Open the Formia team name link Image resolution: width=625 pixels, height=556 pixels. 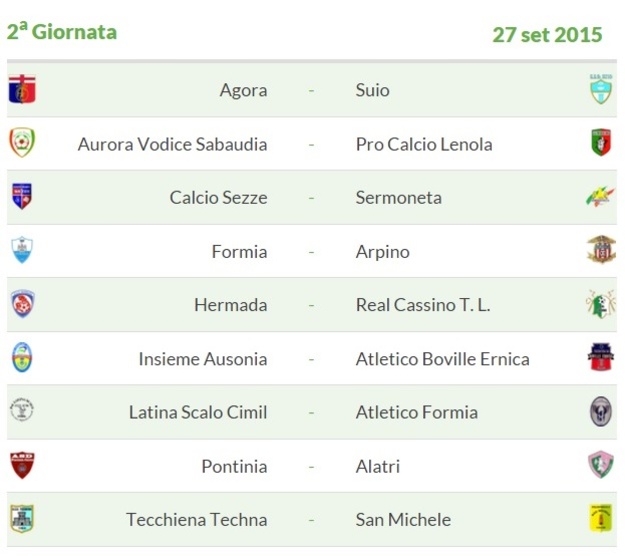tap(239, 251)
